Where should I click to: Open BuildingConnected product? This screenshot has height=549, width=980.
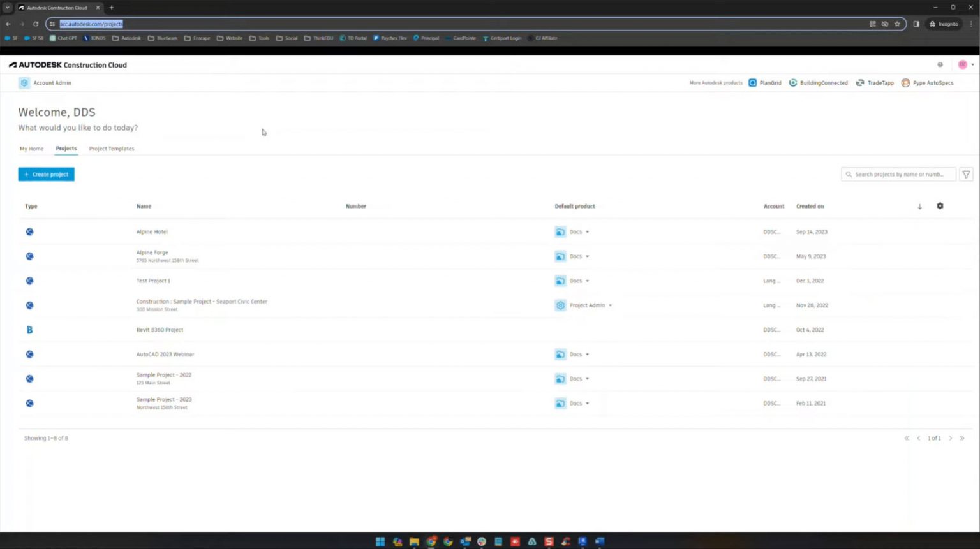click(x=819, y=83)
